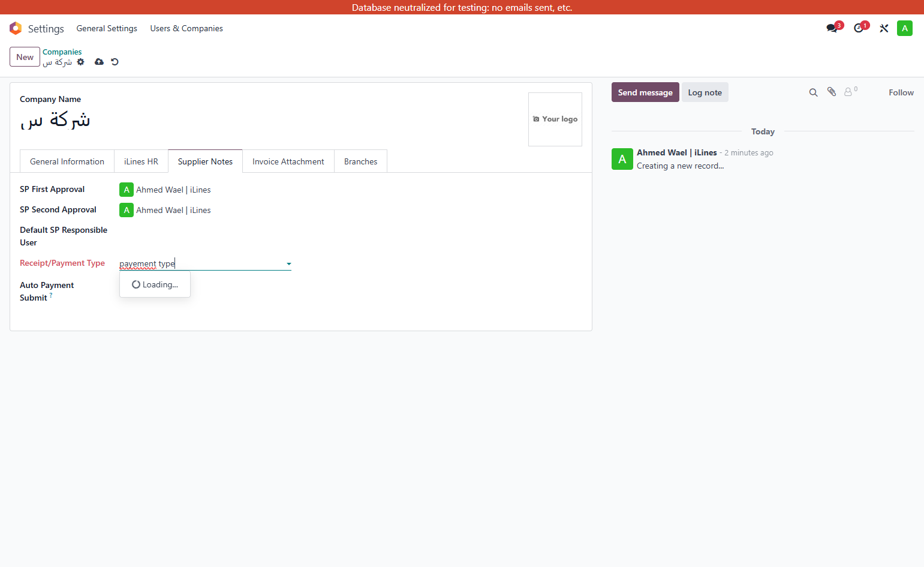The height and width of the screenshot is (567, 924).
Task: Create a new company with New button
Action: pos(25,57)
